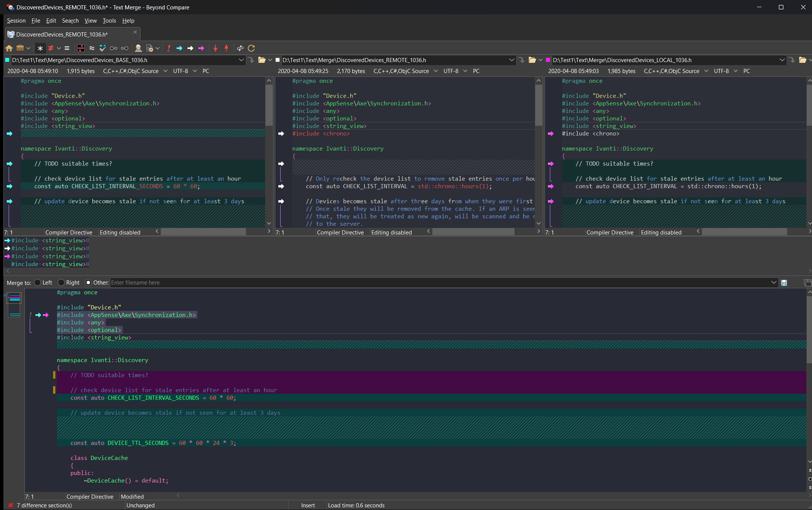Open folder icon for BASE file
The width and height of the screenshot is (812, 510).
[x=262, y=60]
